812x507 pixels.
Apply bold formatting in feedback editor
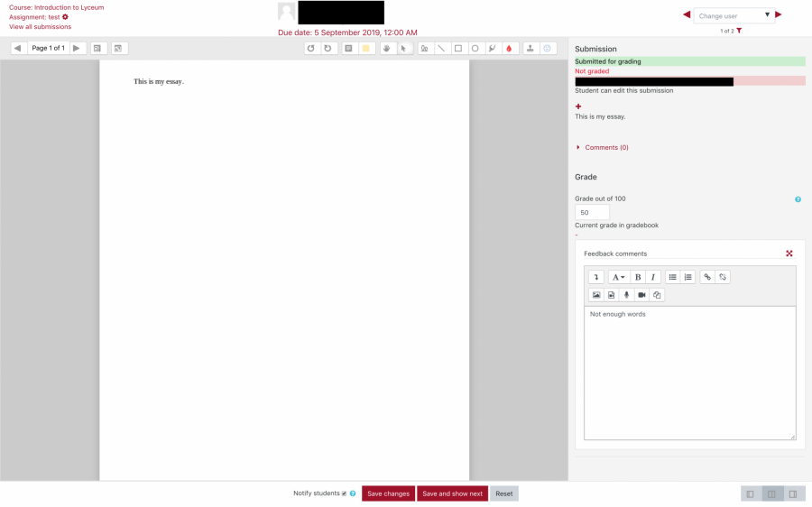[638, 277]
